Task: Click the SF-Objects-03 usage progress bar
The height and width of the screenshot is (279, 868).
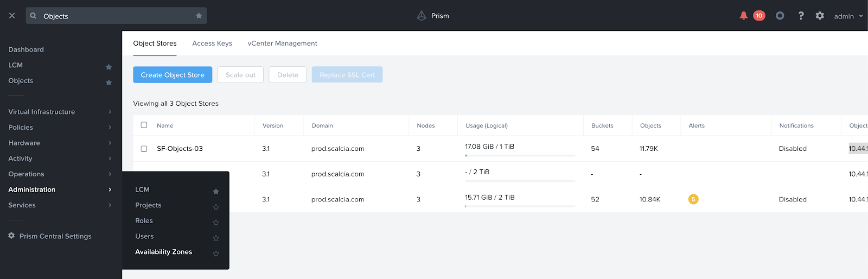Action: coord(520,155)
